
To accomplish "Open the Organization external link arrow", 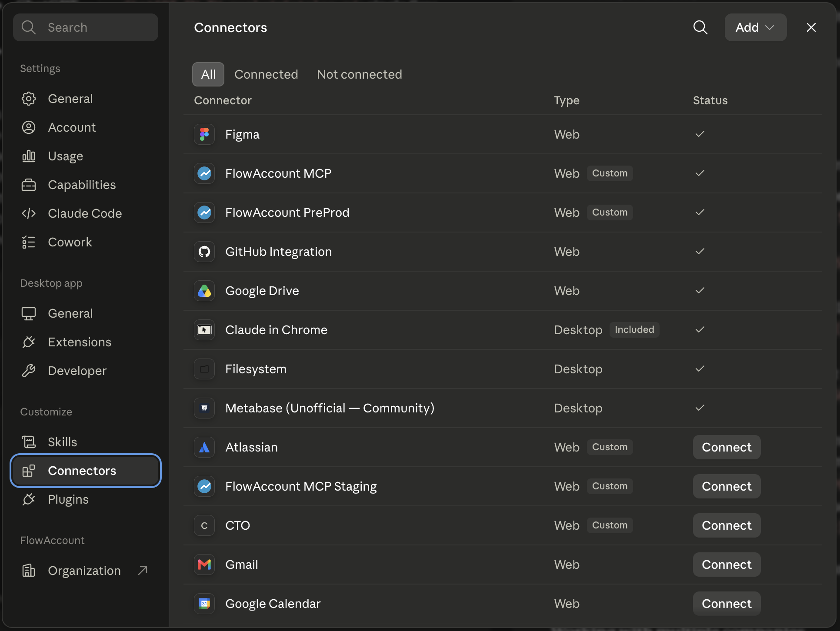I will 143,570.
